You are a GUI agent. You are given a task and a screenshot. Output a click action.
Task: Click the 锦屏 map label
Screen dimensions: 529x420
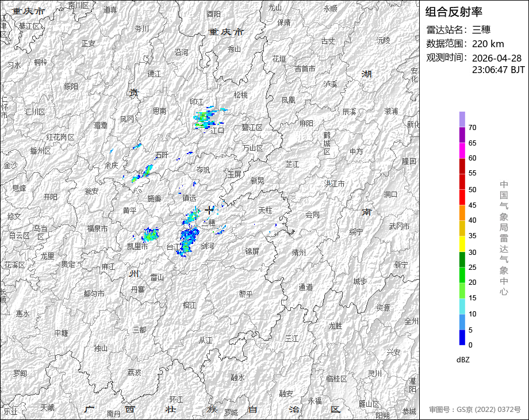click(x=252, y=251)
